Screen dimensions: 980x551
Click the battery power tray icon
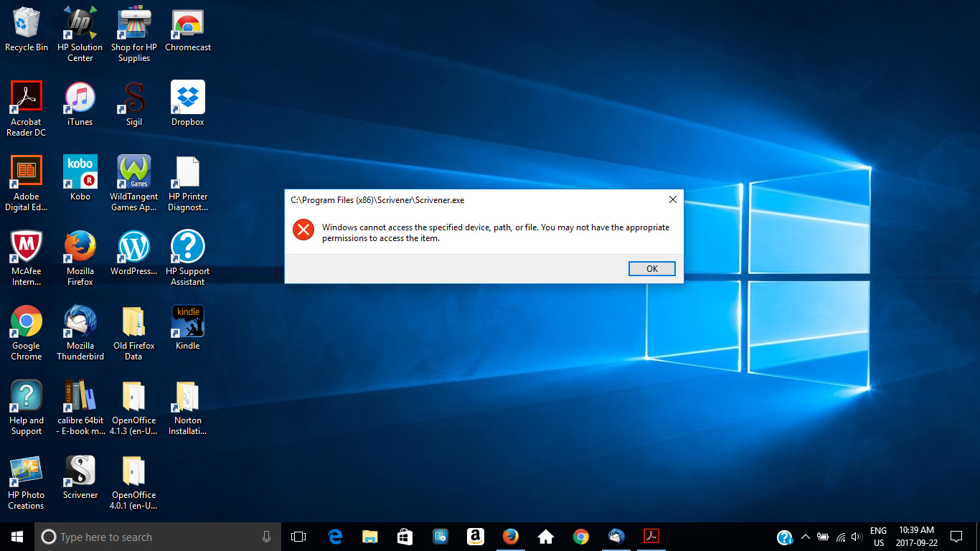823,537
